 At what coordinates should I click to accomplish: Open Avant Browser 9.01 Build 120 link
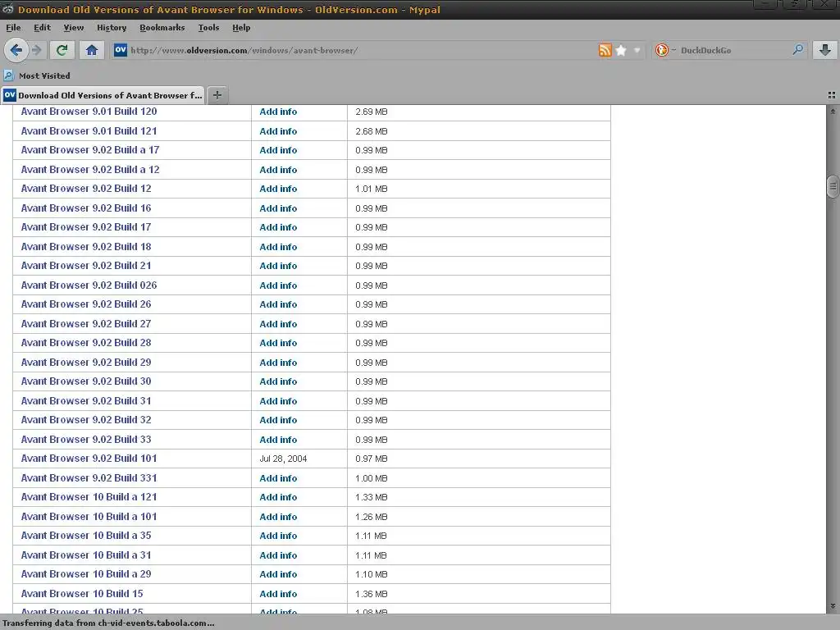click(89, 112)
